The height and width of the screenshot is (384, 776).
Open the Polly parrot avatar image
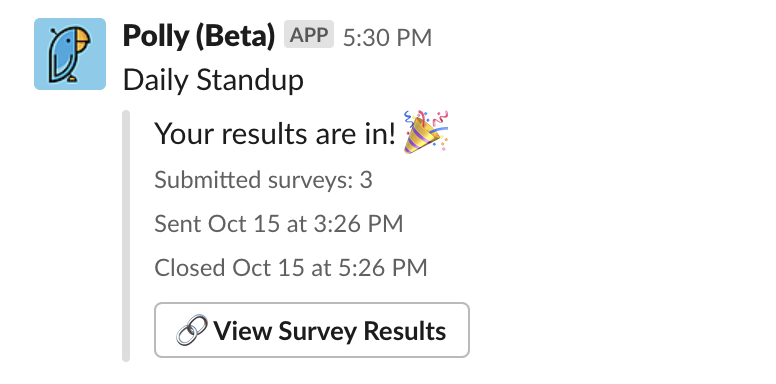[70, 54]
